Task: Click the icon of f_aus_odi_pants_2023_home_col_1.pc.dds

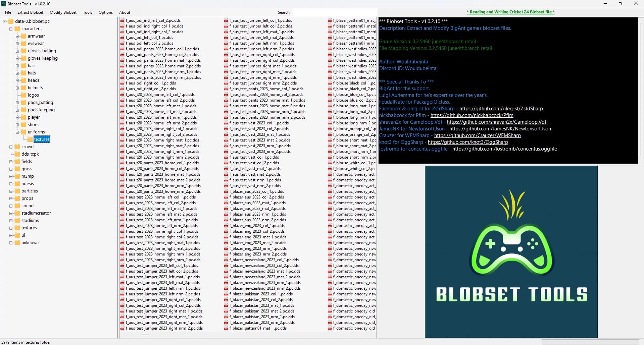Action: point(122,49)
